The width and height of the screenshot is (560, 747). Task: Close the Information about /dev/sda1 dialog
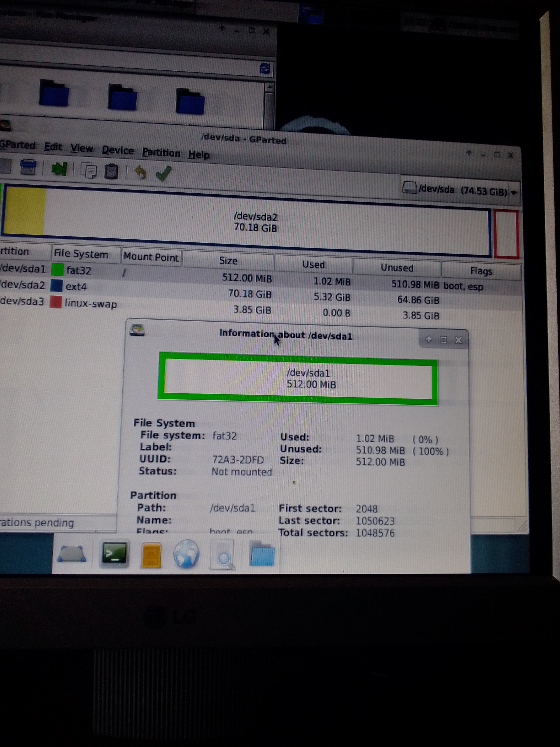458,340
